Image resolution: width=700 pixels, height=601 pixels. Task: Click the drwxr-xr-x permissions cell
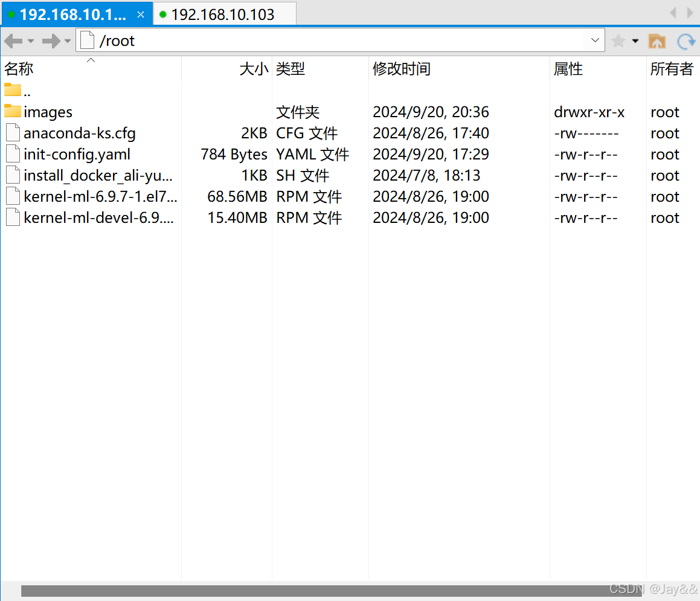[x=589, y=112]
